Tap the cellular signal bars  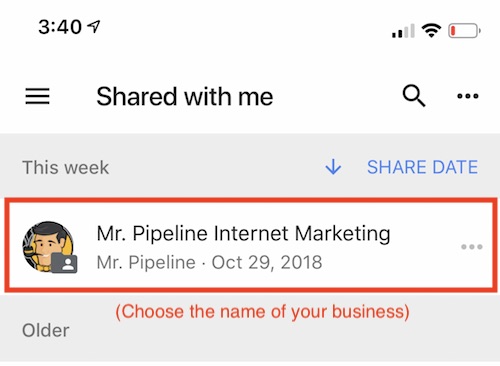click(403, 31)
